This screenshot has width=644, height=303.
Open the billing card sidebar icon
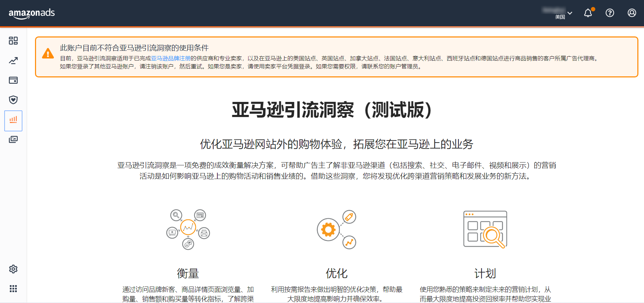[13, 80]
